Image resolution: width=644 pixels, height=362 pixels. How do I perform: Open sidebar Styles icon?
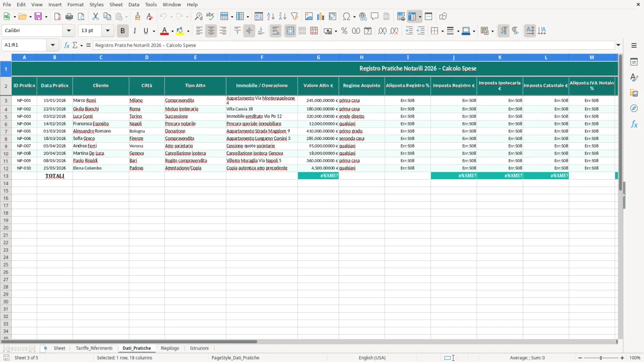pyautogui.click(x=634, y=78)
